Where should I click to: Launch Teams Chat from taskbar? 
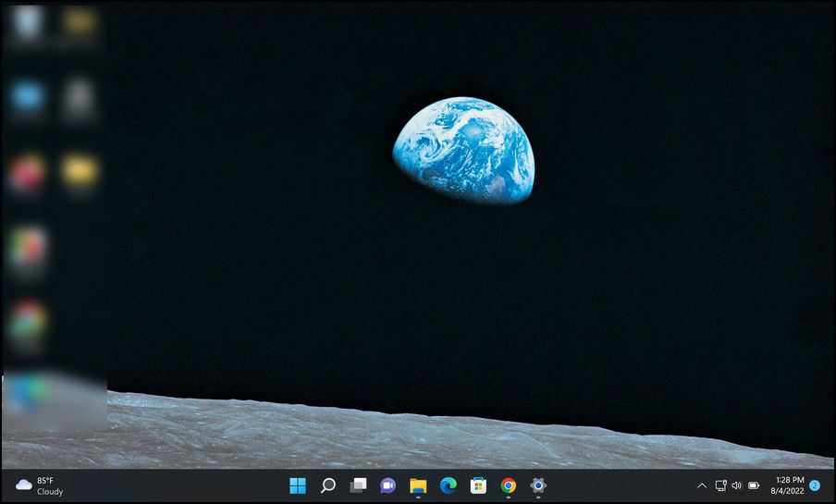[x=387, y=486]
